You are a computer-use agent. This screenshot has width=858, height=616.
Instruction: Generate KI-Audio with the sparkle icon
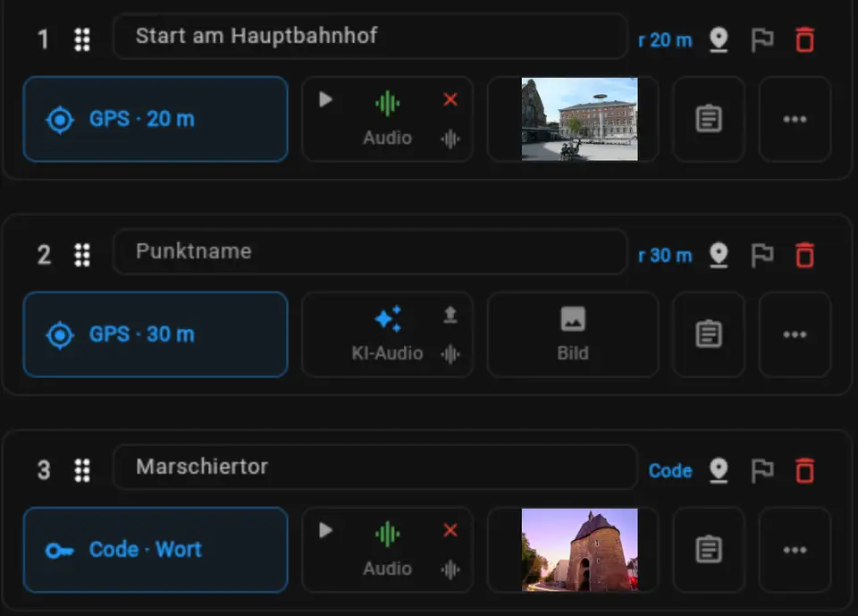pos(387,318)
